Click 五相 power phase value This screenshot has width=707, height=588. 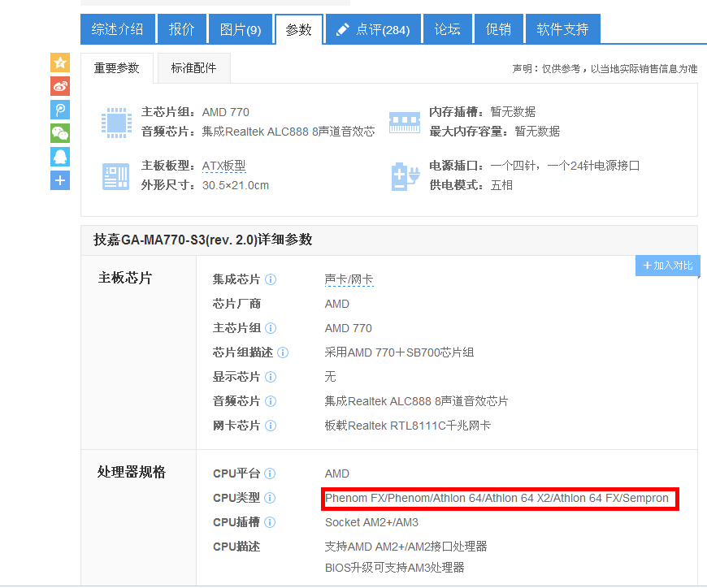click(x=501, y=185)
